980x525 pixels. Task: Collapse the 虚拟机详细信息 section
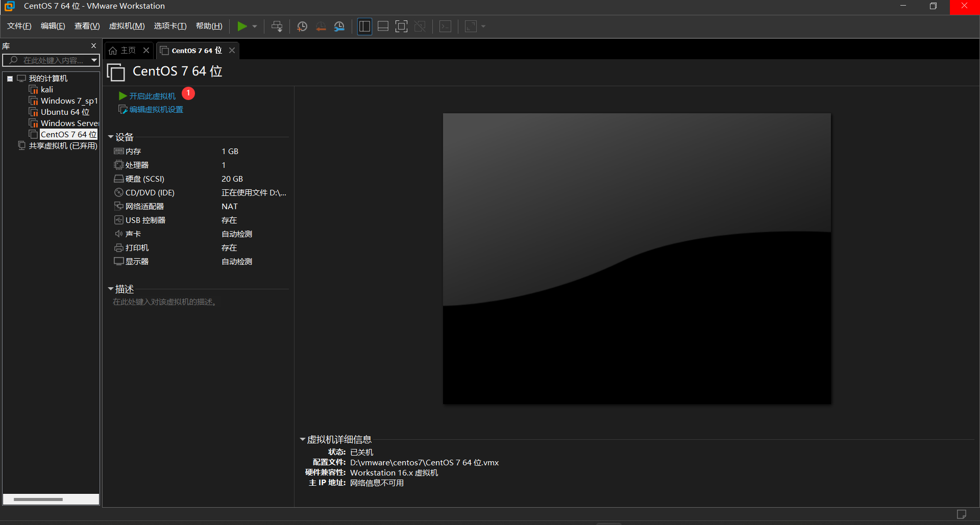click(x=303, y=439)
